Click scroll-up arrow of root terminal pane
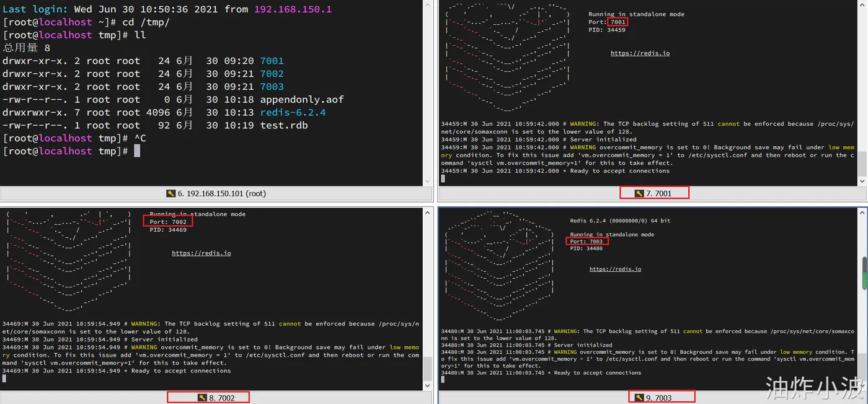This screenshot has width=868, height=404. 428,4
